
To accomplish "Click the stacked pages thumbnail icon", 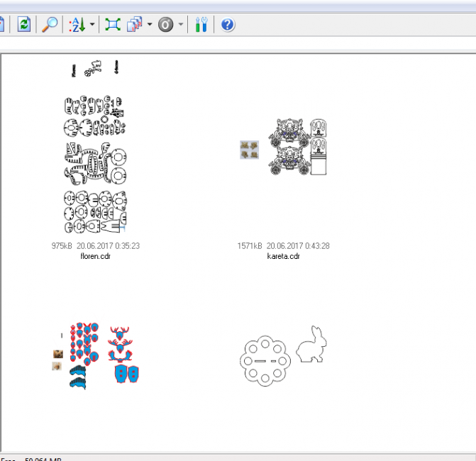I will tap(134, 25).
